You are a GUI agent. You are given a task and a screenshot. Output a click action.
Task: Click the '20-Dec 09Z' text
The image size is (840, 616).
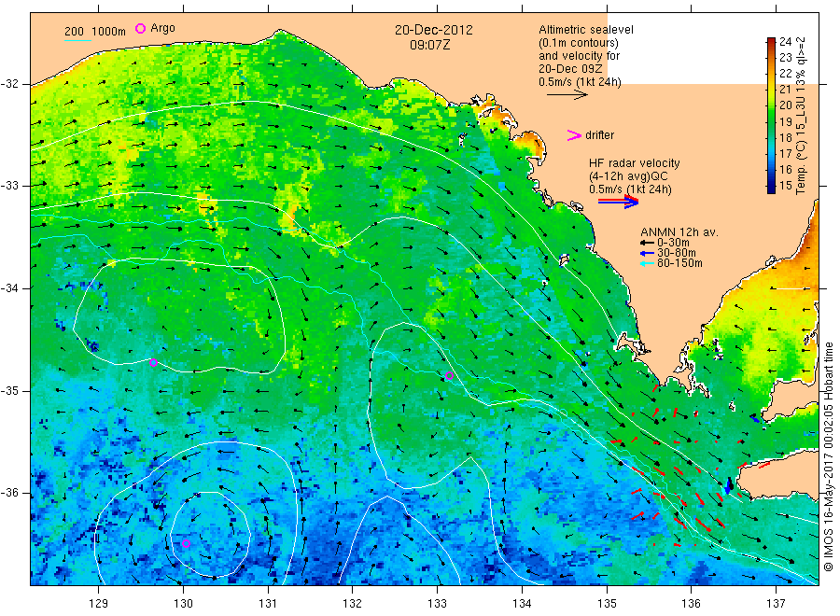tap(570, 68)
